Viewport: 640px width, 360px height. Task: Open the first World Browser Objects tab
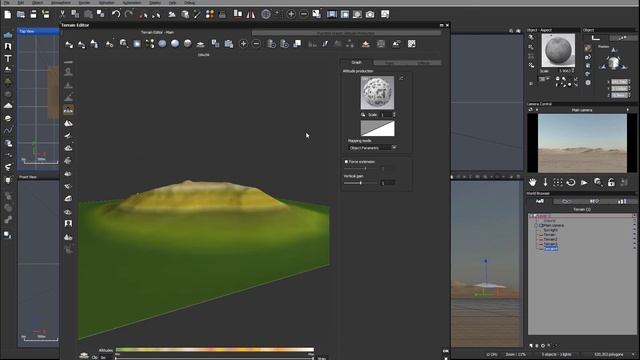click(540, 201)
